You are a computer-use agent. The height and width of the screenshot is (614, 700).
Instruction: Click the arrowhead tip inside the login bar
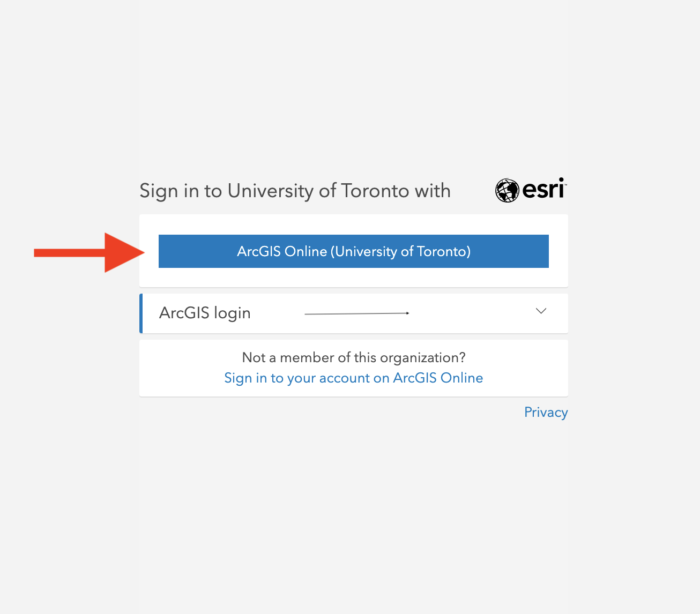(x=407, y=313)
